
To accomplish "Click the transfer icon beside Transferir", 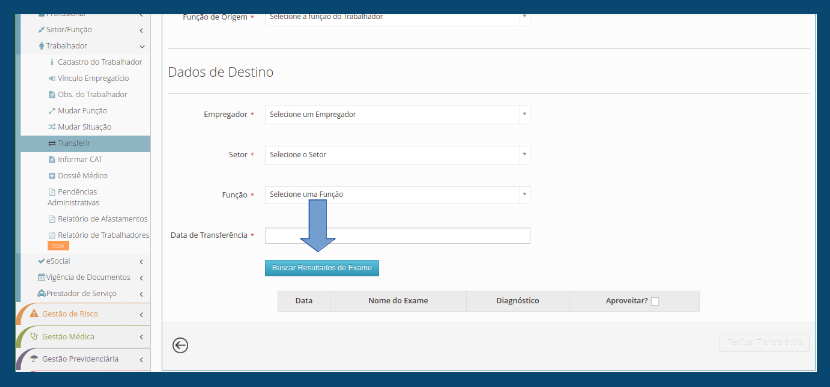I will [52, 143].
